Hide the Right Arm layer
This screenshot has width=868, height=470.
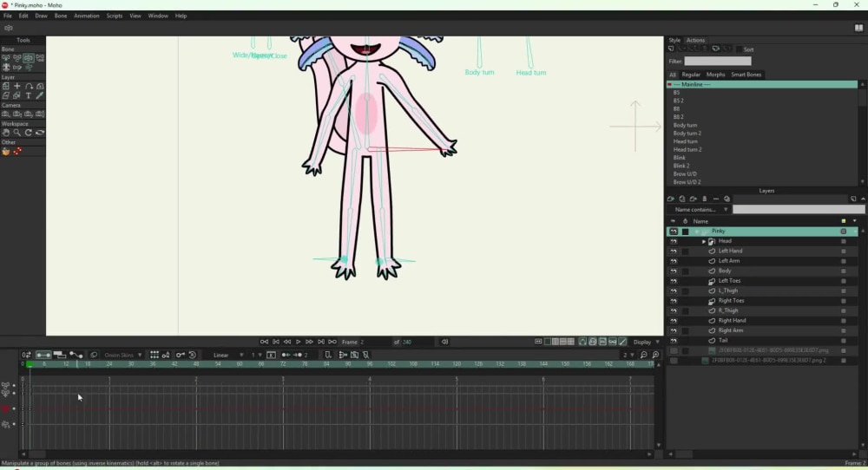674,330
